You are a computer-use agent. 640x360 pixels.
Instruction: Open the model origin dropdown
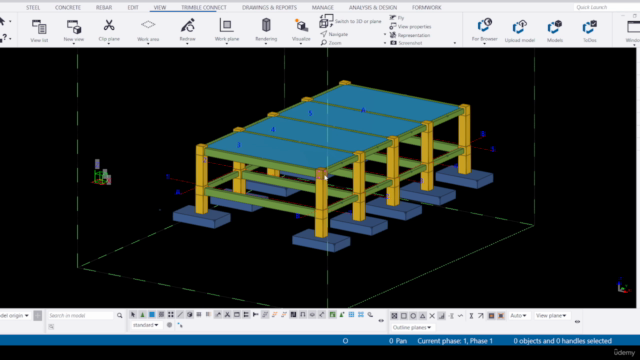coord(15,316)
